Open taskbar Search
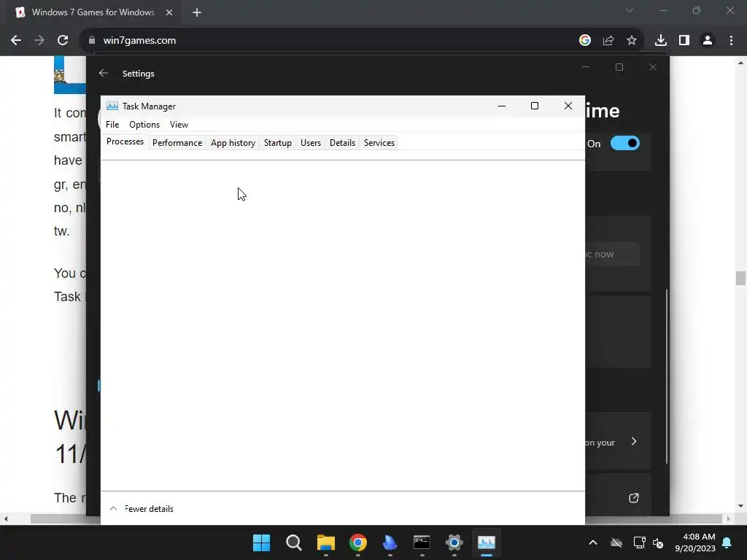The width and height of the screenshot is (747, 560). (x=293, y=542)
